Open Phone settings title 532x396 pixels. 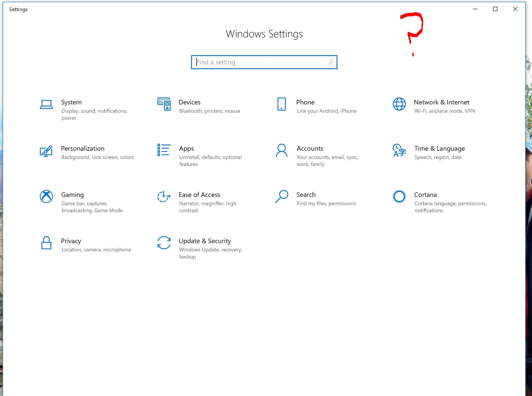[x=305, y=102]
